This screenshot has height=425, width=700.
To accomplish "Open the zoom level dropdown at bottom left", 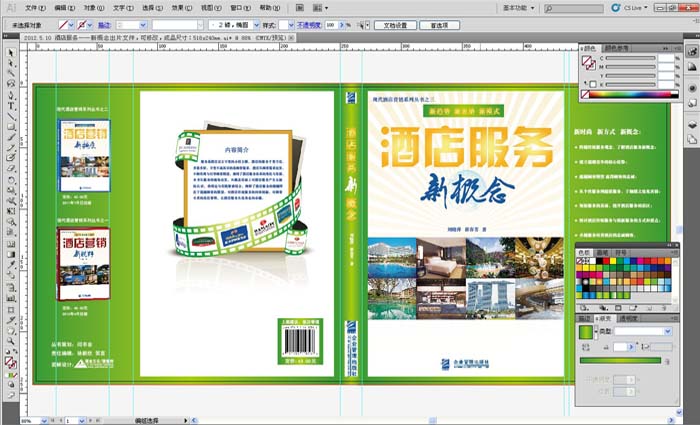I will pyautogui.click(x=44, y=421).
